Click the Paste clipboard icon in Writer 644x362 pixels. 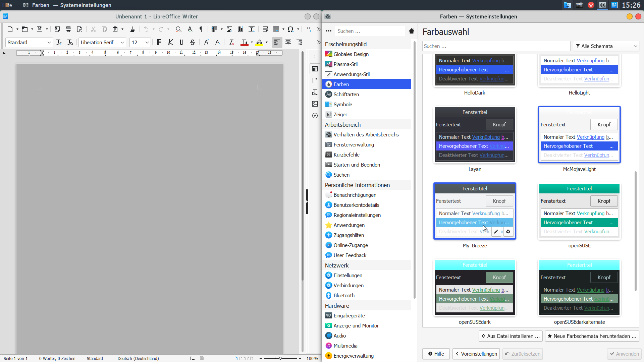[115, 29]
